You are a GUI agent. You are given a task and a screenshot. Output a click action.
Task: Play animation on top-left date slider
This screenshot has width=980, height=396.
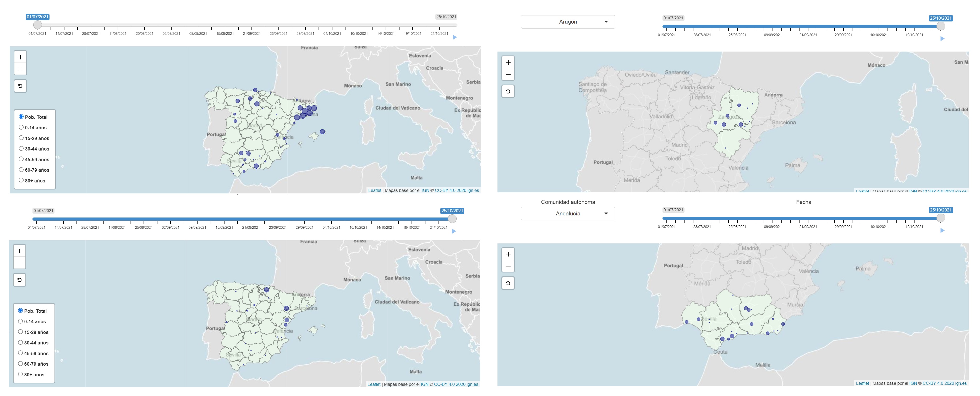coord(455,37)
